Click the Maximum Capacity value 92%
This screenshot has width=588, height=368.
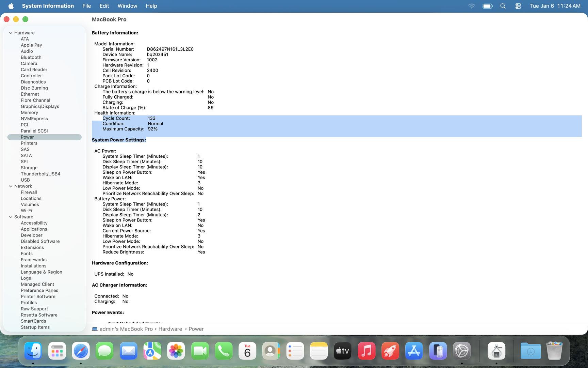point(152,129)
